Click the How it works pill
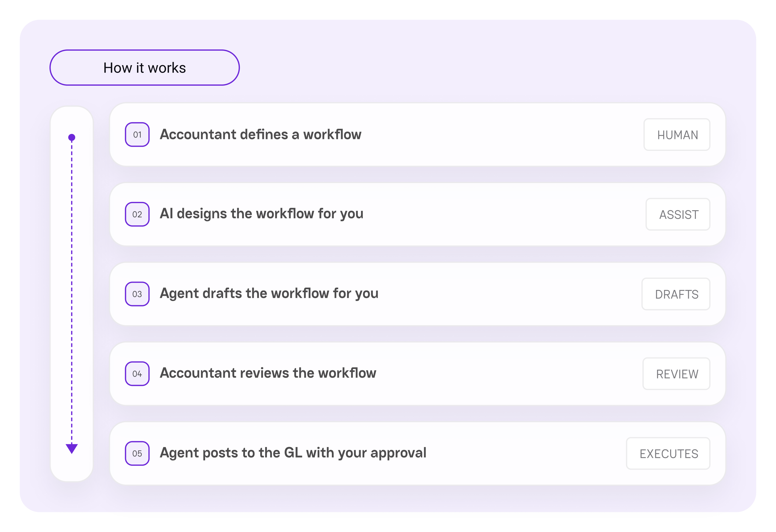 (x=145, y=68)
